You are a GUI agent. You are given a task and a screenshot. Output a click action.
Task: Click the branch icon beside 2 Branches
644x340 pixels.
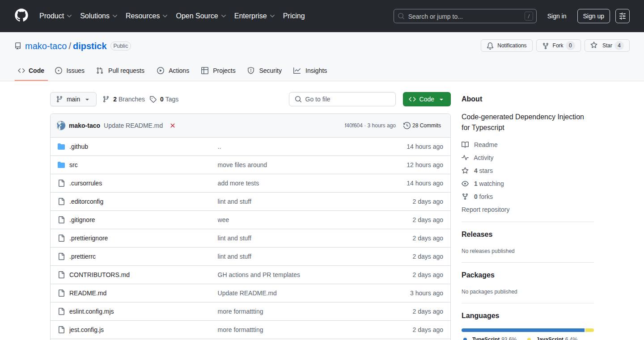point(106,99)
